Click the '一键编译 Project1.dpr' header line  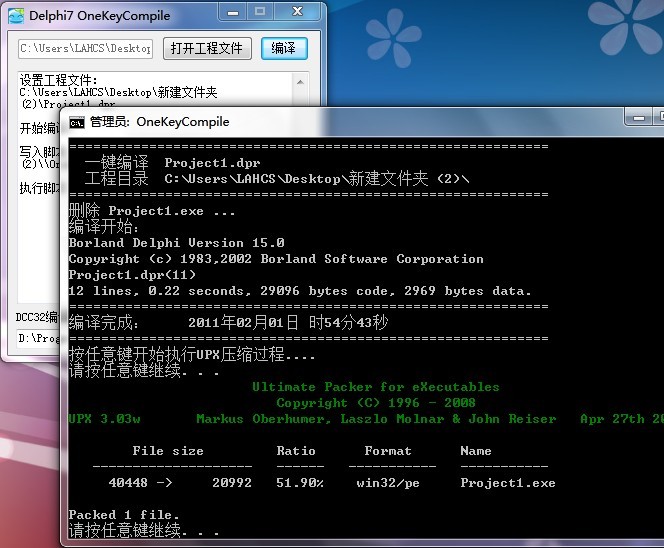(x=172, y=163)
